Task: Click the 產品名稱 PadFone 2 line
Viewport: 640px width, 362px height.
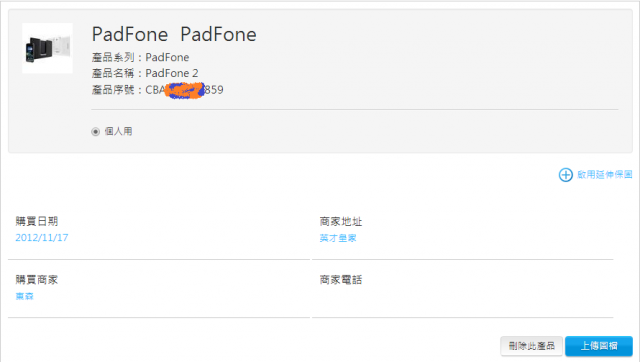Action: coord(145,73)
